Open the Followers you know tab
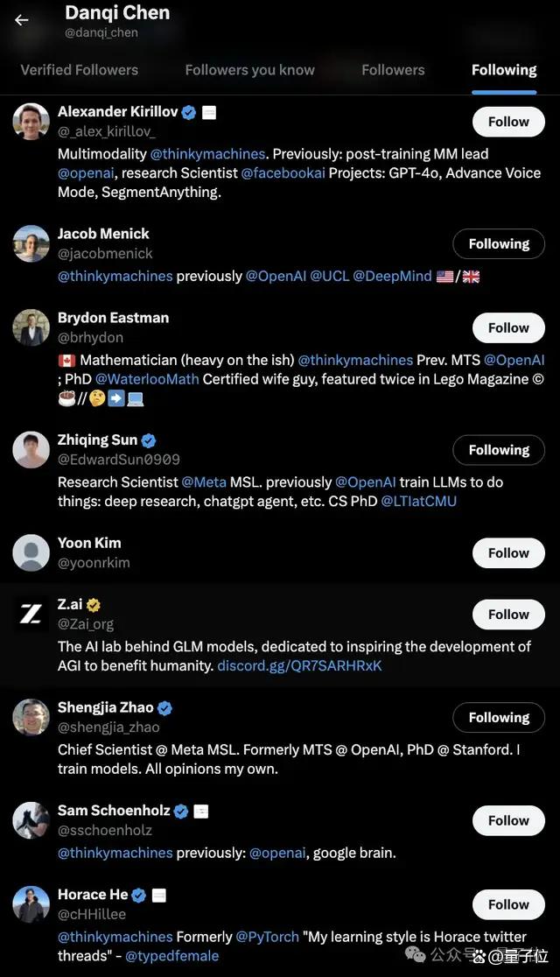 pos(249,70)
